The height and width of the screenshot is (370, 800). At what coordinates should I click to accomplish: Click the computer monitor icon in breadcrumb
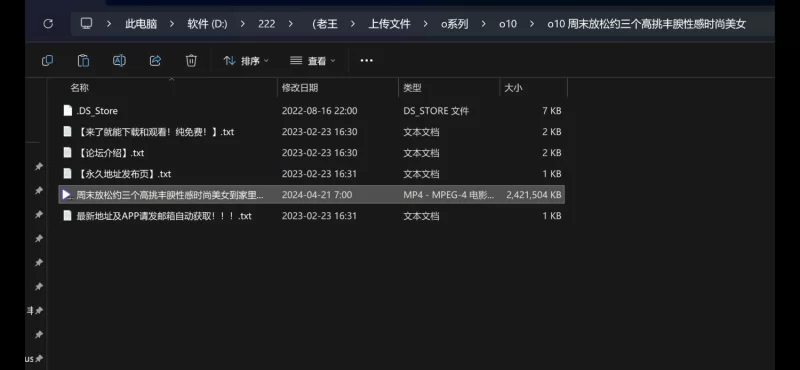86,23
